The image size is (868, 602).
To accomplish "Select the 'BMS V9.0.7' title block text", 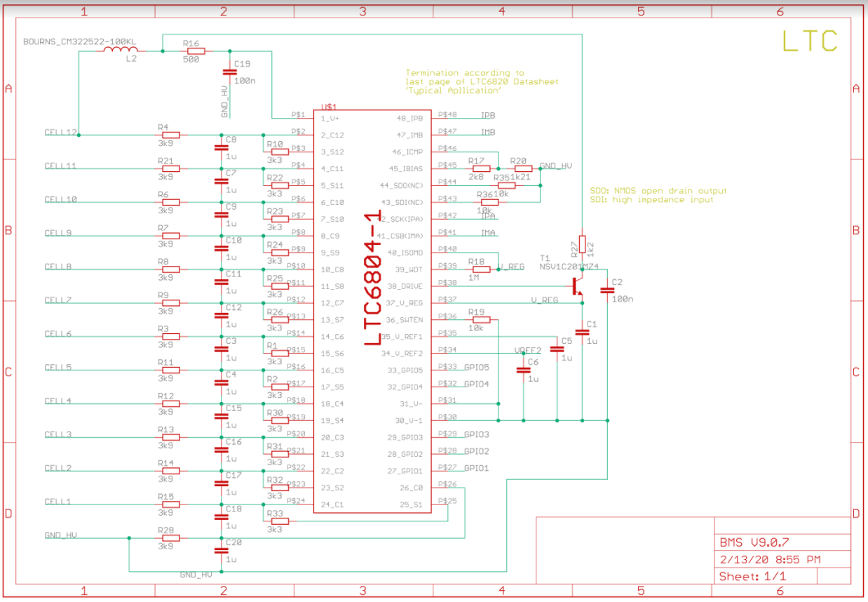I will point(754,542).
